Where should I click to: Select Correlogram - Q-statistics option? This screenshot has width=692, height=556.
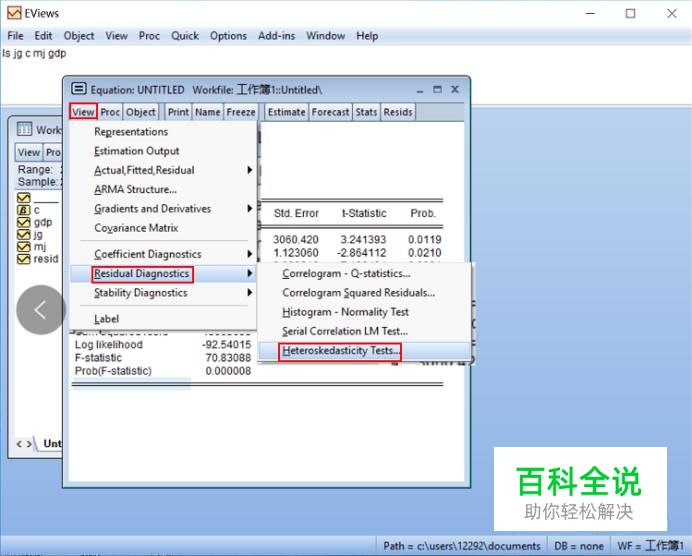tap(346, 273)
